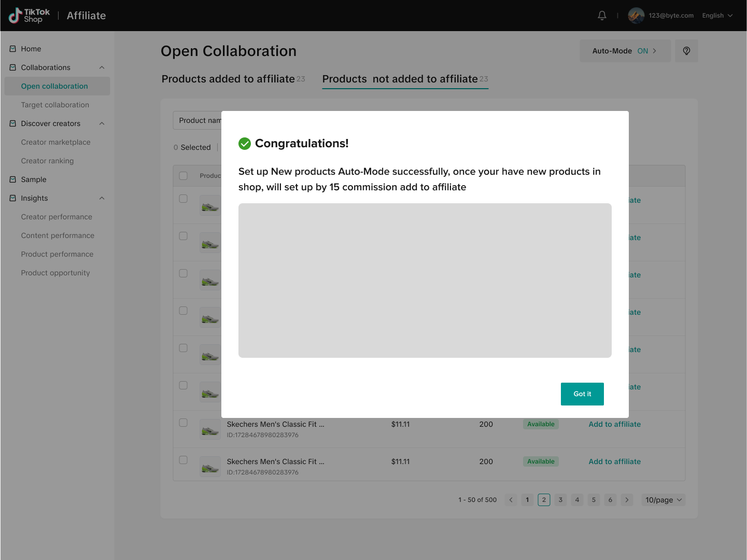Select page 2 in pagination
This screenshot has height=560, width=747.
(x=544, y=500)
